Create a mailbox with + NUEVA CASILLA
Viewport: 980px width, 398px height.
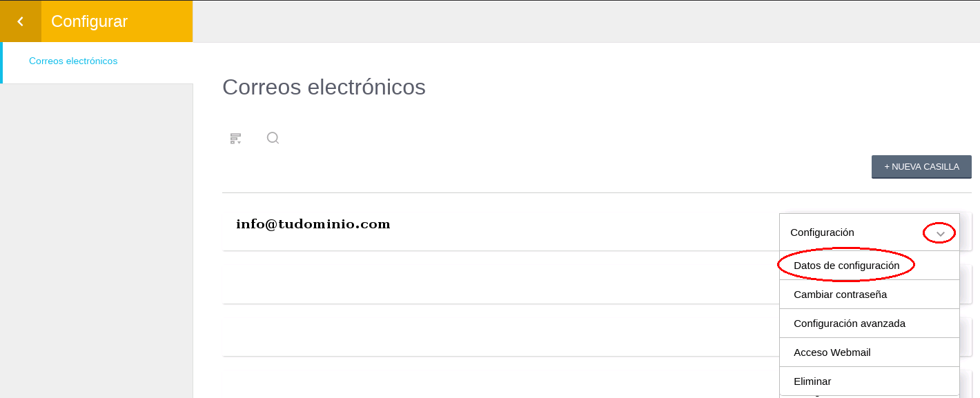(921, 167)
